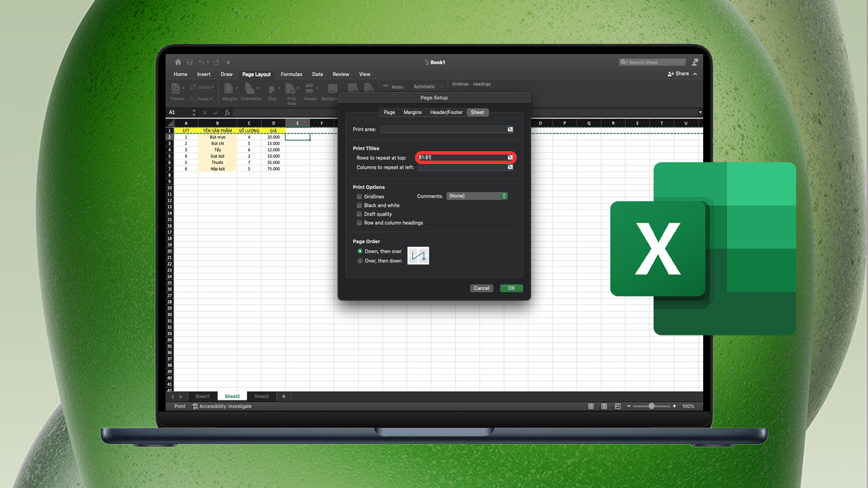Open the Formulas ribbon tab
868x488 pixels.
click(x=291, y=74)
